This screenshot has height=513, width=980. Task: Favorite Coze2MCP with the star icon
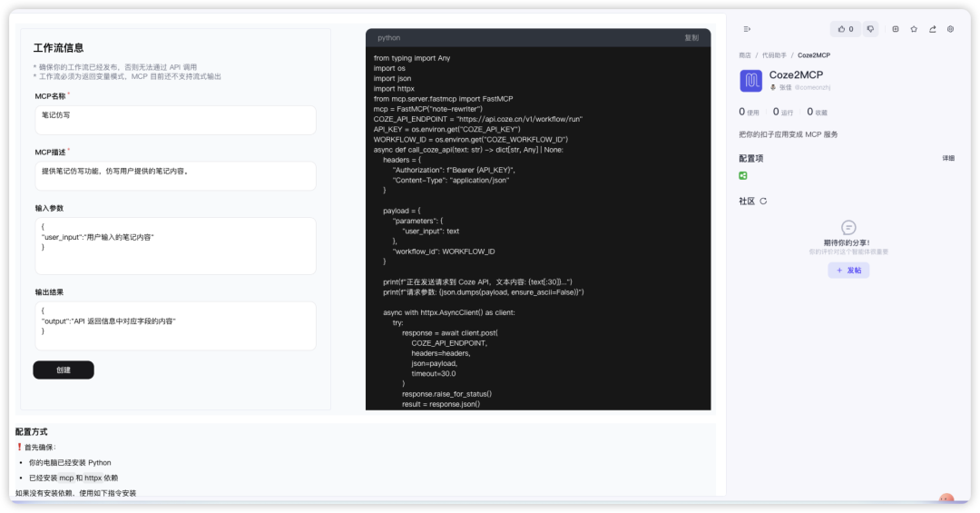(914, 29)
